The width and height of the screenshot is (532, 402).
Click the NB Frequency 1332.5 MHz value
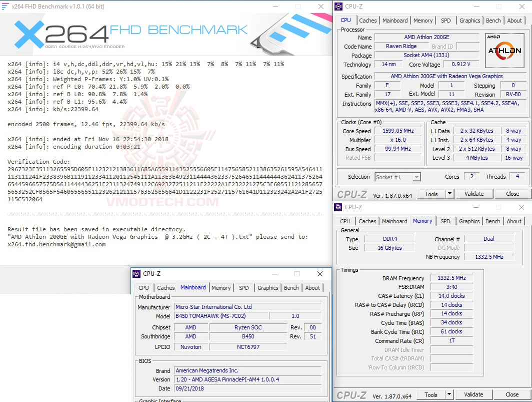(x=489, y=257)
